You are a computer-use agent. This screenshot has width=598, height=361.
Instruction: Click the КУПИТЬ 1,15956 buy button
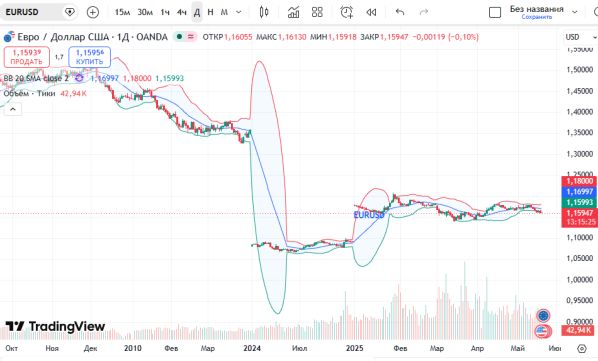click(x=90, y=57)
